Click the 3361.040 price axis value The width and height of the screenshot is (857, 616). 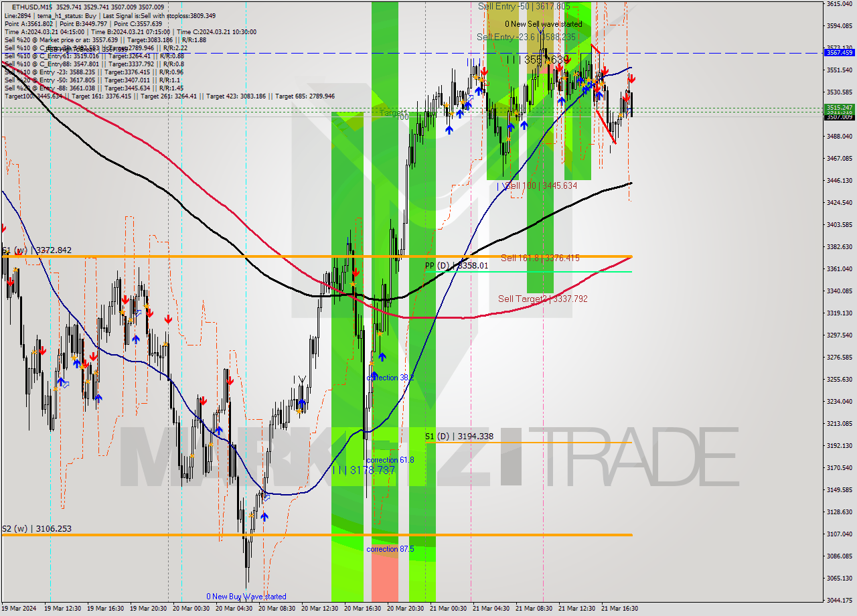839,268
